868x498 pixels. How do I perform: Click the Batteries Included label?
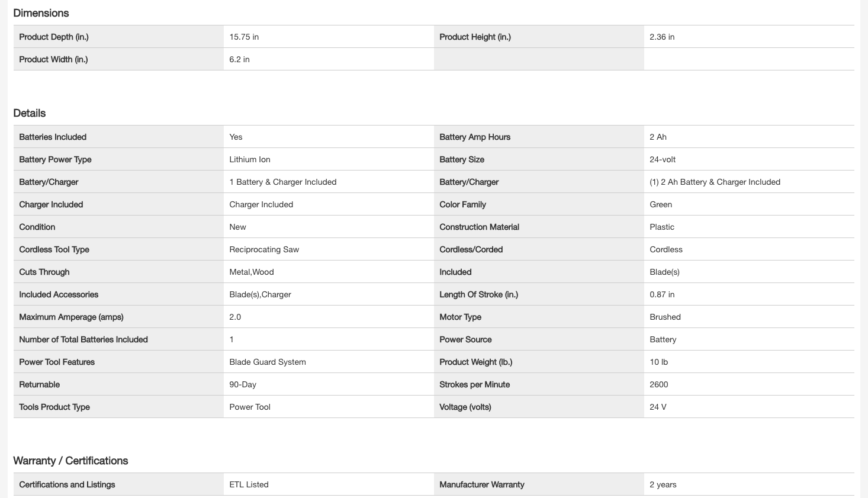(x=53, y=137)
